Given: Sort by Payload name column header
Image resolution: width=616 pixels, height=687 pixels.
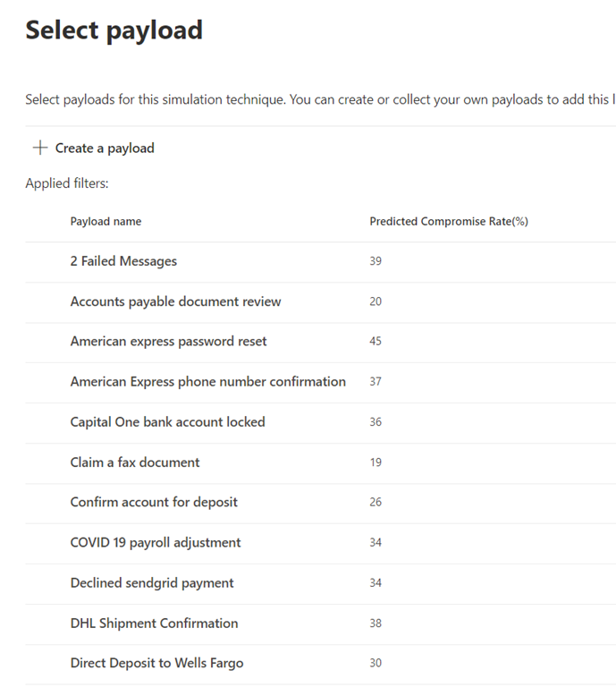Looking at the screenshot, I should point(105,222).
